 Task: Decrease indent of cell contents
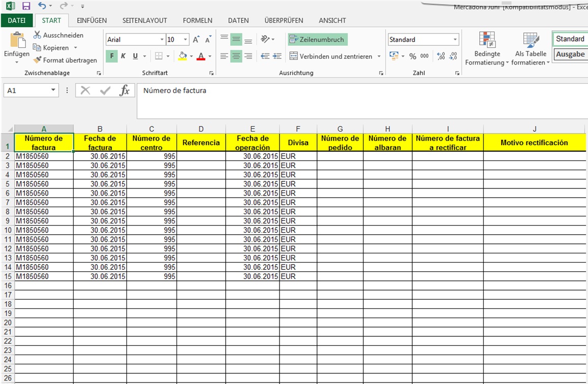coord(265,56)
